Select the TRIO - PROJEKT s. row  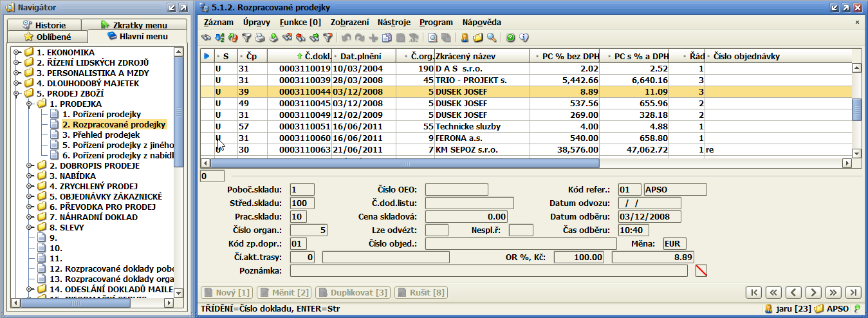click(x=528, y=80)
